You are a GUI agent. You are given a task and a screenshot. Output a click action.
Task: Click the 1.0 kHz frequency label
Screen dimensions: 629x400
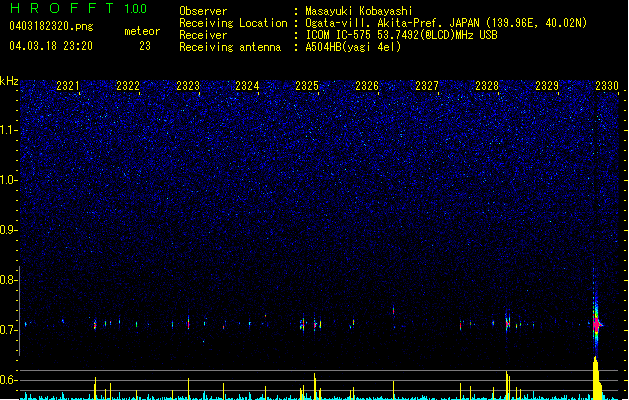tap(8, 180)
